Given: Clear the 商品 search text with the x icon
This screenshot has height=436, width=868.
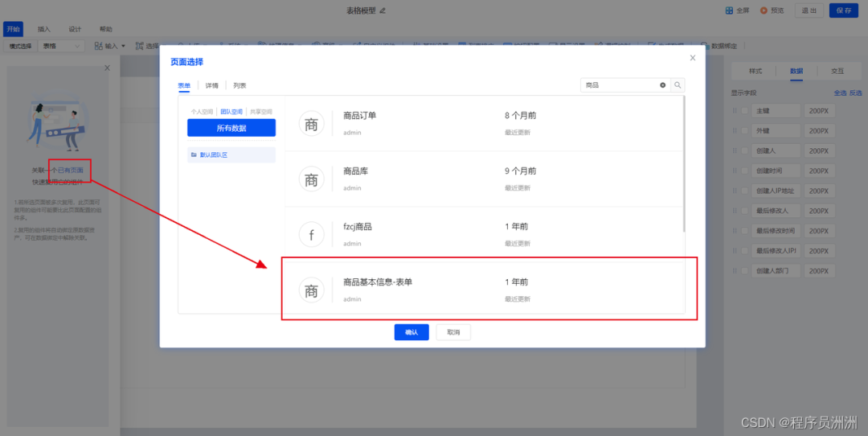Looking at the screenshot, I should [662, 85].
